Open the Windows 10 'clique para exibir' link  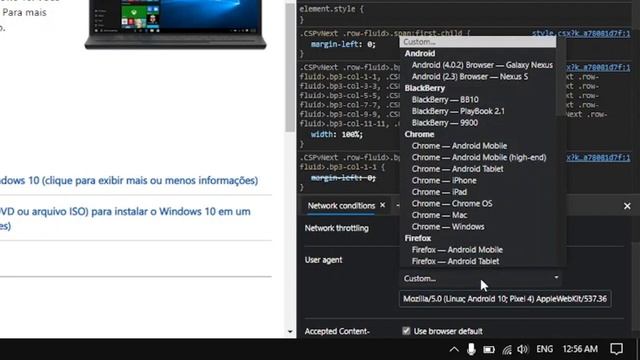[x=129, y=180]
